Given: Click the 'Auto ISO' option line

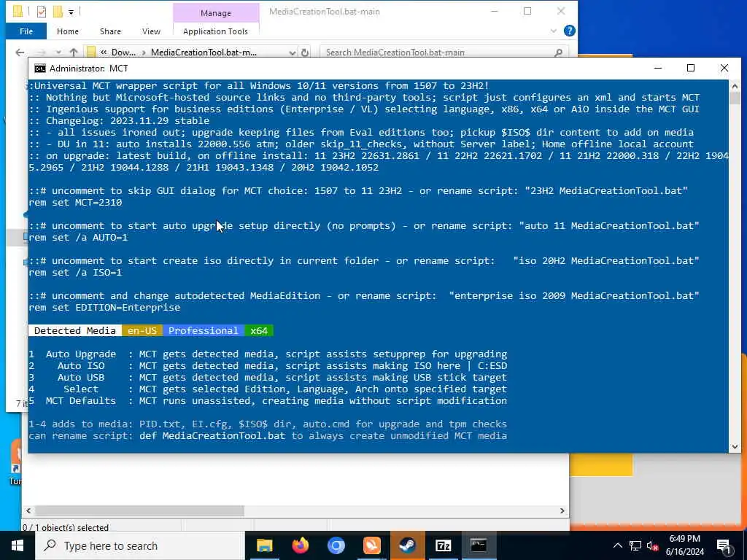Looking at the screenshot, I should tap(268, 366).
